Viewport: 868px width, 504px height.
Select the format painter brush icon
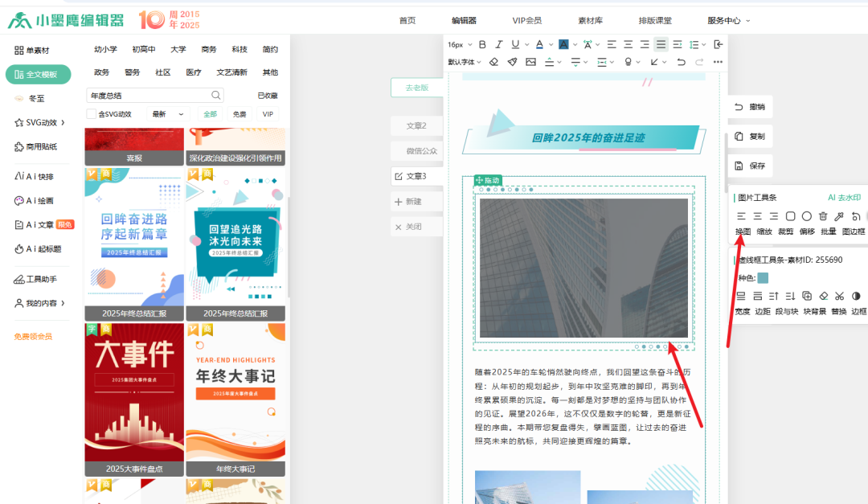[513, 62]
